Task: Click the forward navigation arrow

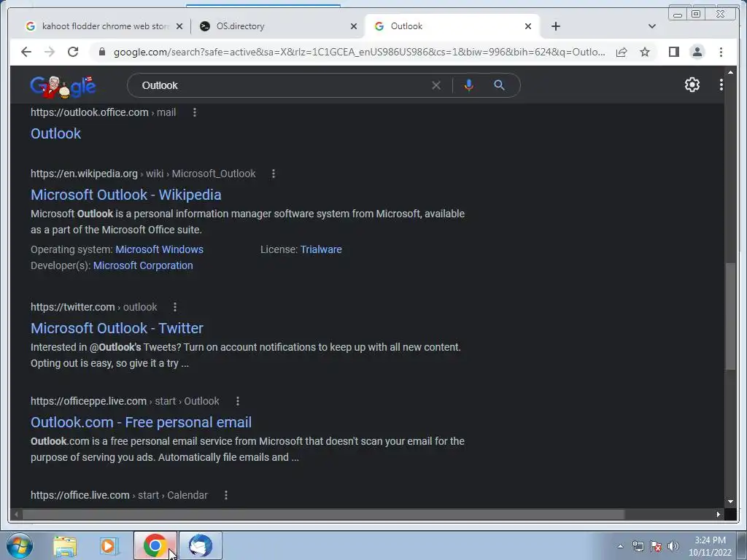Action: [50, 52]
